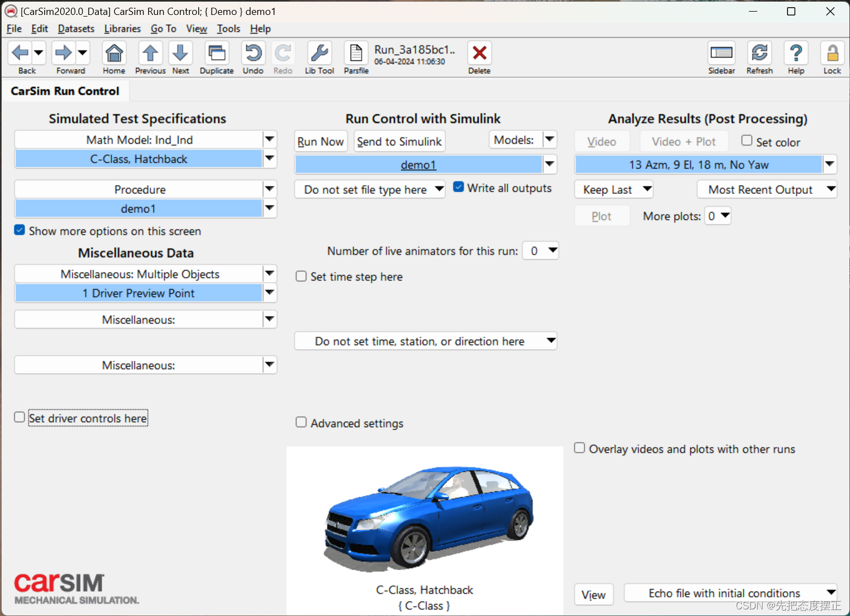Expand 13 Azm, 9 El camera dropdown arrow
The width and height of the screenshot is (850, 616).
click(x=830, y=165)
